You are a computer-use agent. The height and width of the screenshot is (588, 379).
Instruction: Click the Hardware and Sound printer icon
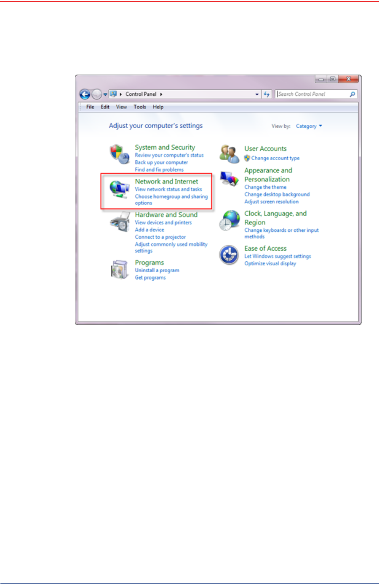pos(120,222)
